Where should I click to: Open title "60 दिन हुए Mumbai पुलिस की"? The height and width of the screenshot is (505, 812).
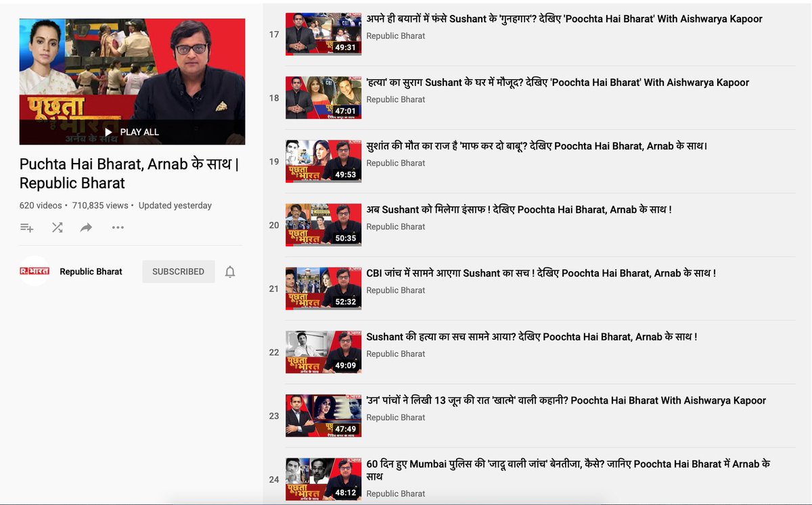tap(568, 470)
